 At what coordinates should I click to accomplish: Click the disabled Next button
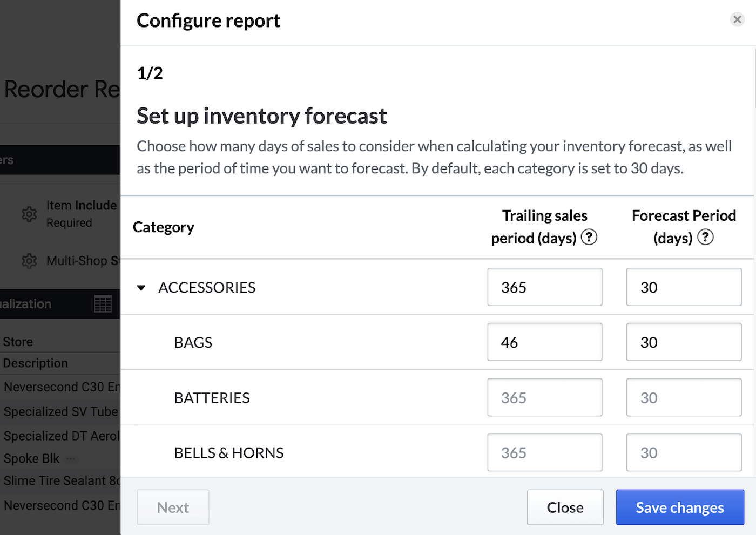tap(173, 507)
